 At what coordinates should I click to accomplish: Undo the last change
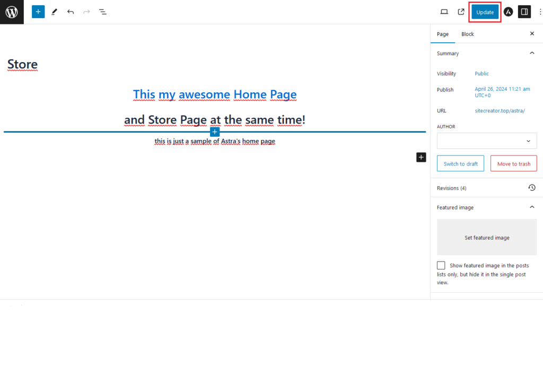coord(71,12)
